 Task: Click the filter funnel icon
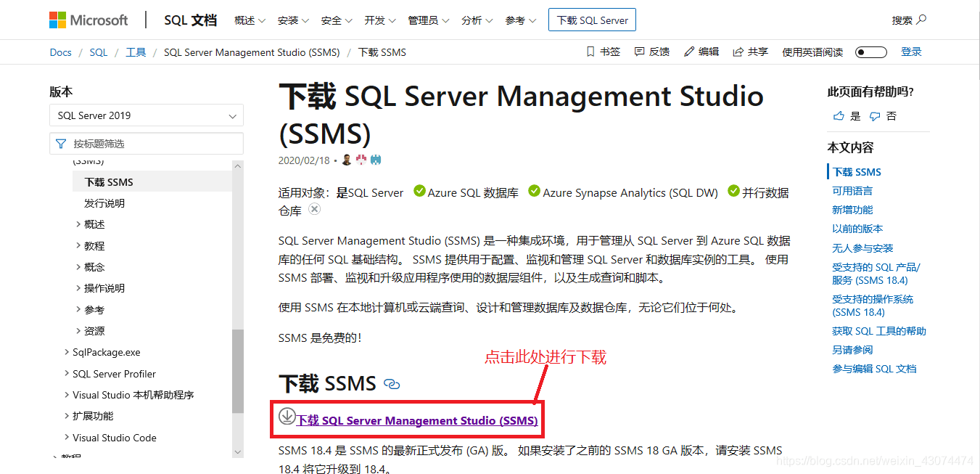point(61,144)
